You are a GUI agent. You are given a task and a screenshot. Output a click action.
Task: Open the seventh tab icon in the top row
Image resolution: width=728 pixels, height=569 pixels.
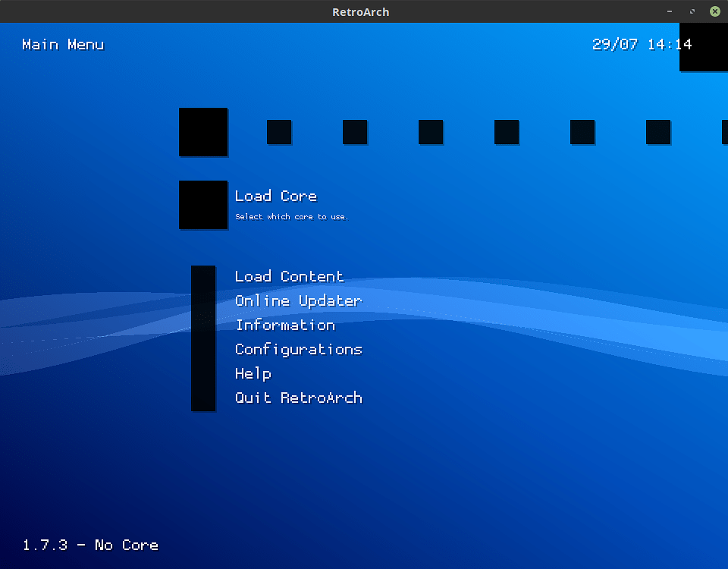pyautogui.click(x=658, y=132)
